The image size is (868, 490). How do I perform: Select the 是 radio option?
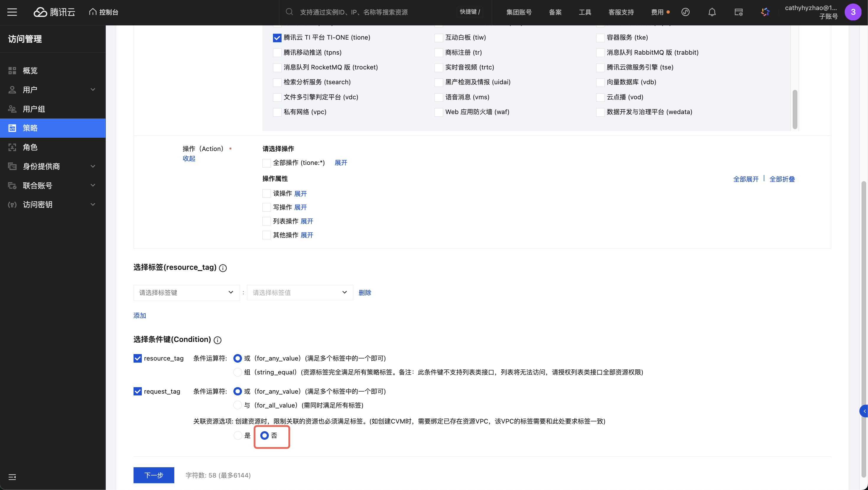pyautogui.click(x=238, y=435)
